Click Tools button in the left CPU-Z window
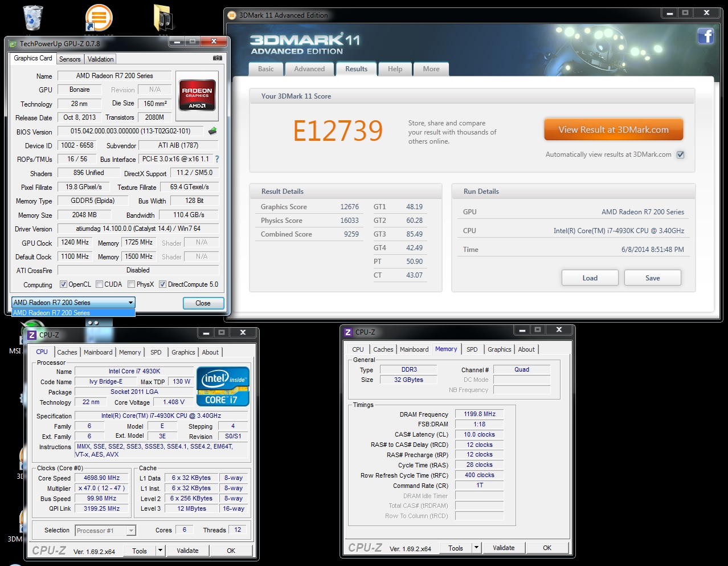The width and height of the screenshot is (728, 566). (x=140, y=551)
